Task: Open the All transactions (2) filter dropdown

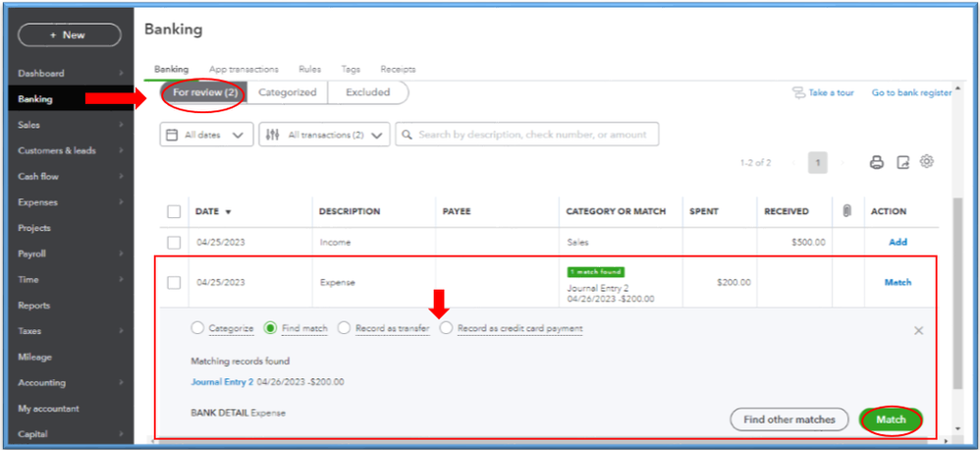Action: 324,135
